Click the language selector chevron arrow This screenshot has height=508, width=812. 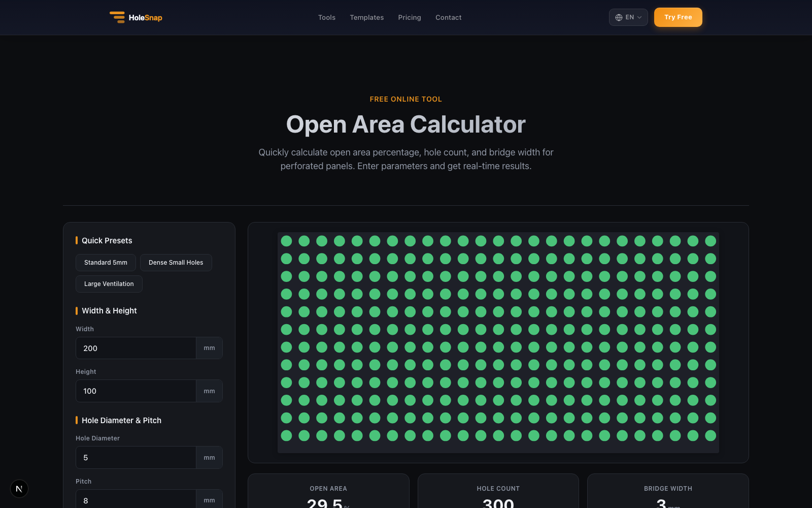coord(639,17)
